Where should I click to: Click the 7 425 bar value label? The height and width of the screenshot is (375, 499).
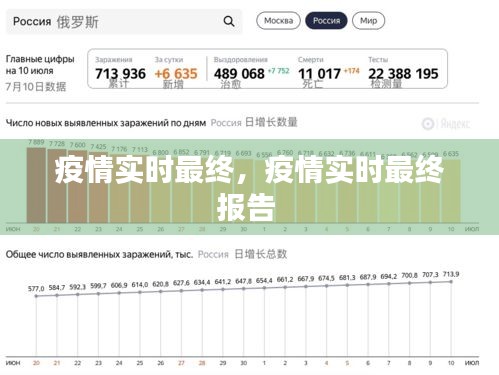[x=98, y=147]
